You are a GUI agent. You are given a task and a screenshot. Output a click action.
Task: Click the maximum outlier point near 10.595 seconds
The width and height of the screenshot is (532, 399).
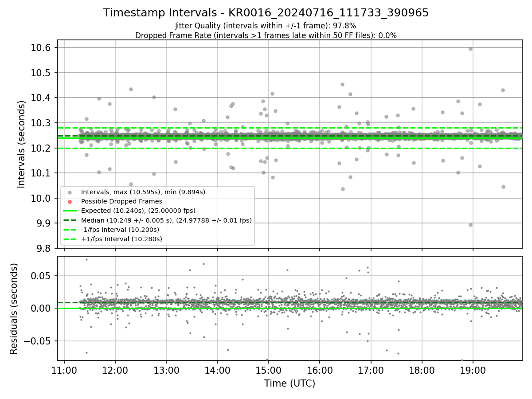tap(470, 49)
